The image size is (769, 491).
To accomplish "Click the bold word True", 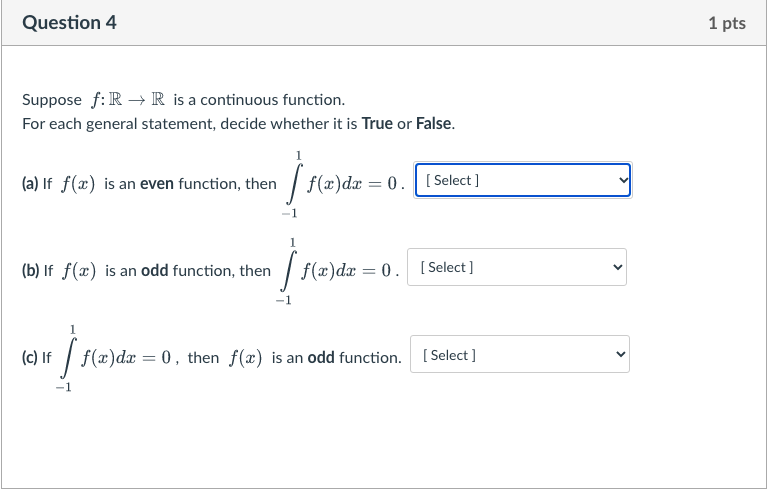I will click(377, 124).
